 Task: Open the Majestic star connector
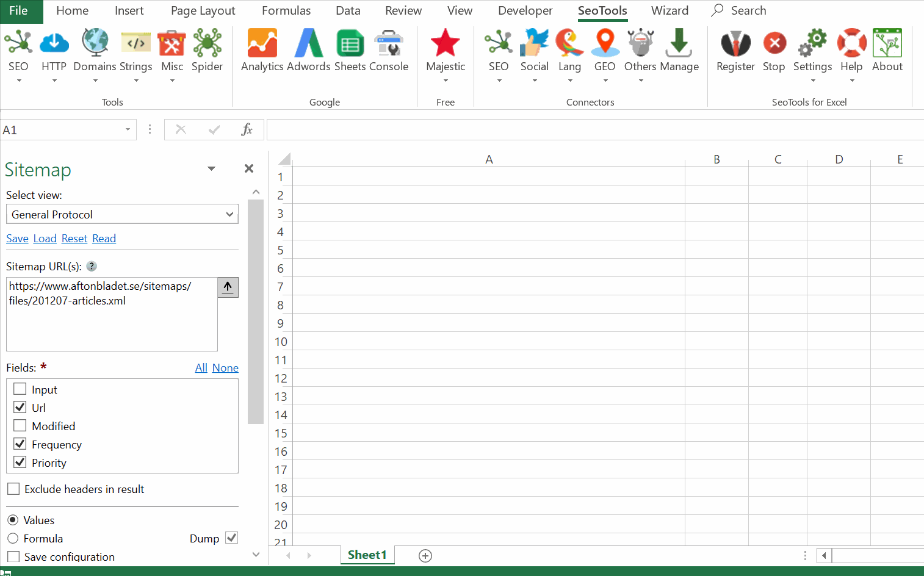446,43
